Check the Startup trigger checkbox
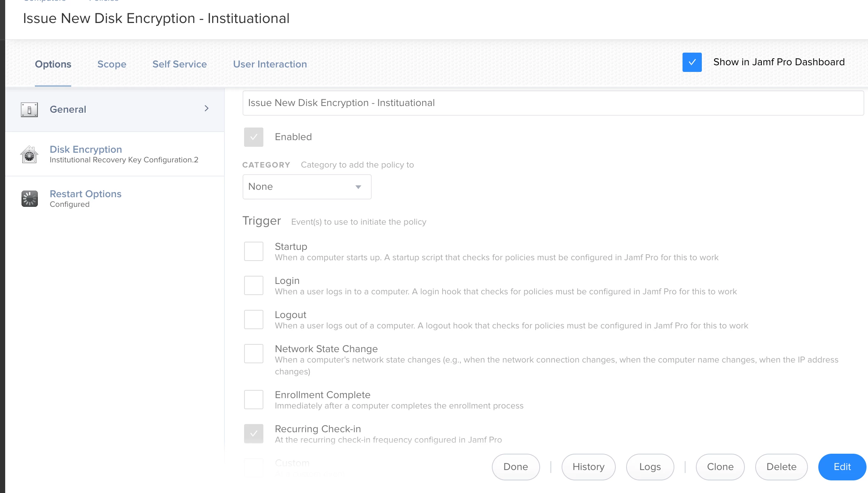Viewport: 868px width, 493px height. (254, 251)
